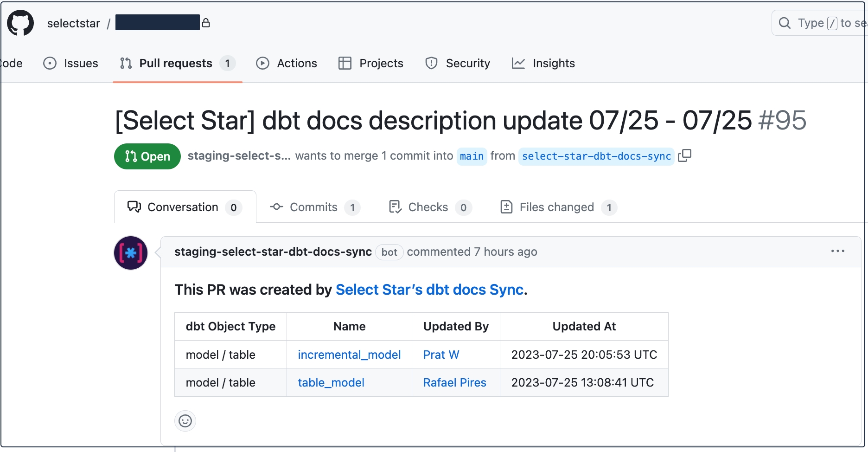Add a reaction with the smiley icon
Screen dimensions: 868x452
(x=185, y=421)
